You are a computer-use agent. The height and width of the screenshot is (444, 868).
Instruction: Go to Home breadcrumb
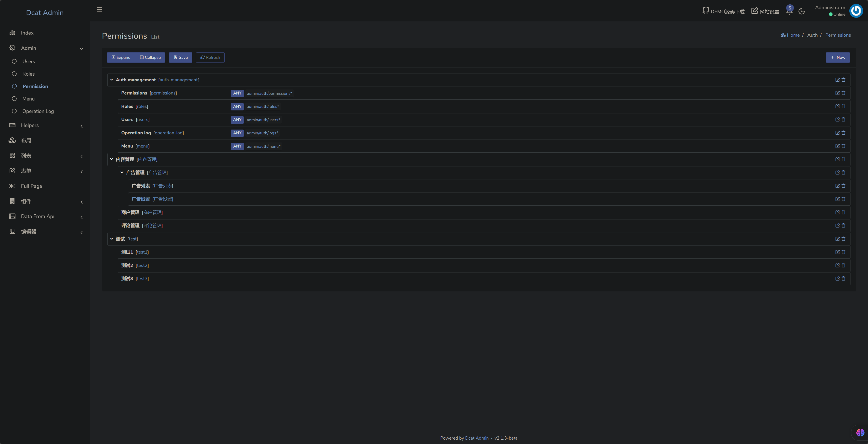790,35
